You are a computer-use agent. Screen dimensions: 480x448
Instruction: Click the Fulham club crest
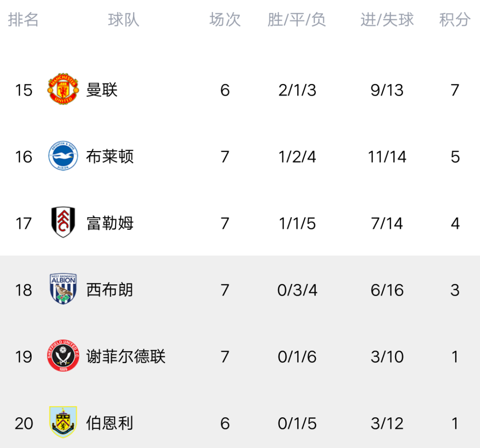(x=63, y=223)
